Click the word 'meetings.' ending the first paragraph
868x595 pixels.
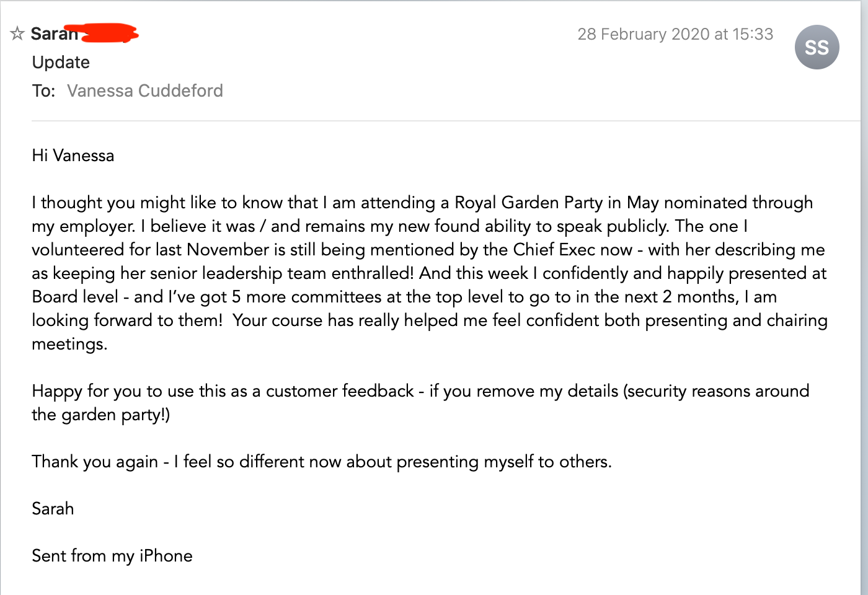tap(69, 343)
